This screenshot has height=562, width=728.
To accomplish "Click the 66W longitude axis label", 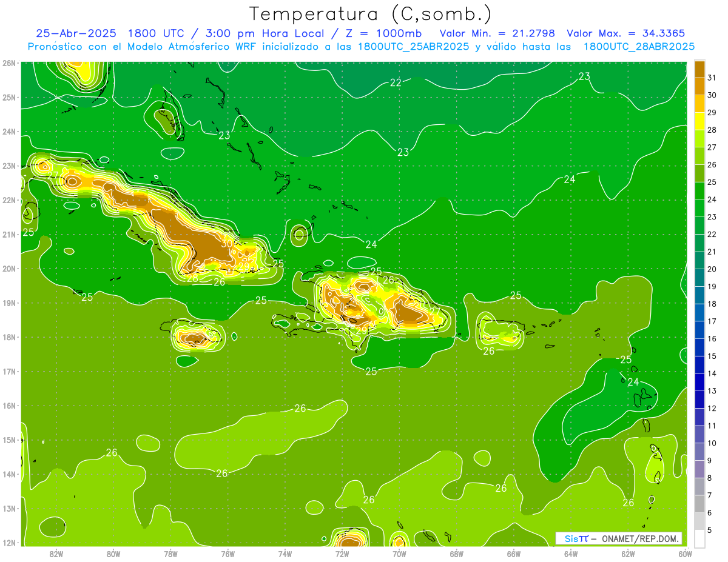I will pos(514,554).
